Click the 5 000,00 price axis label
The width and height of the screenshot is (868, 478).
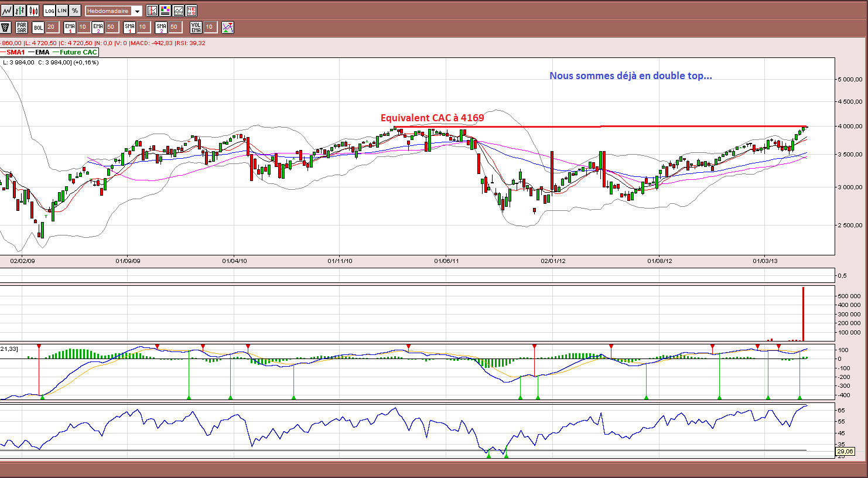pos(850,79)
